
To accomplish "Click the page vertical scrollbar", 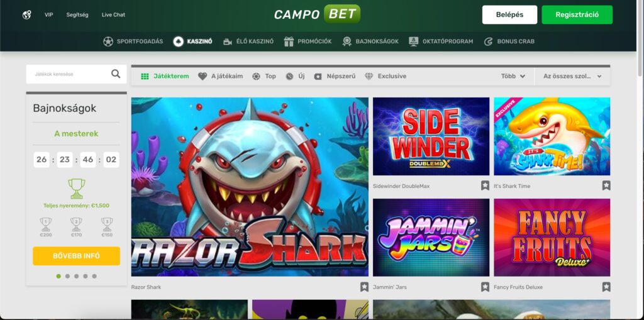I will pos(640,38).
